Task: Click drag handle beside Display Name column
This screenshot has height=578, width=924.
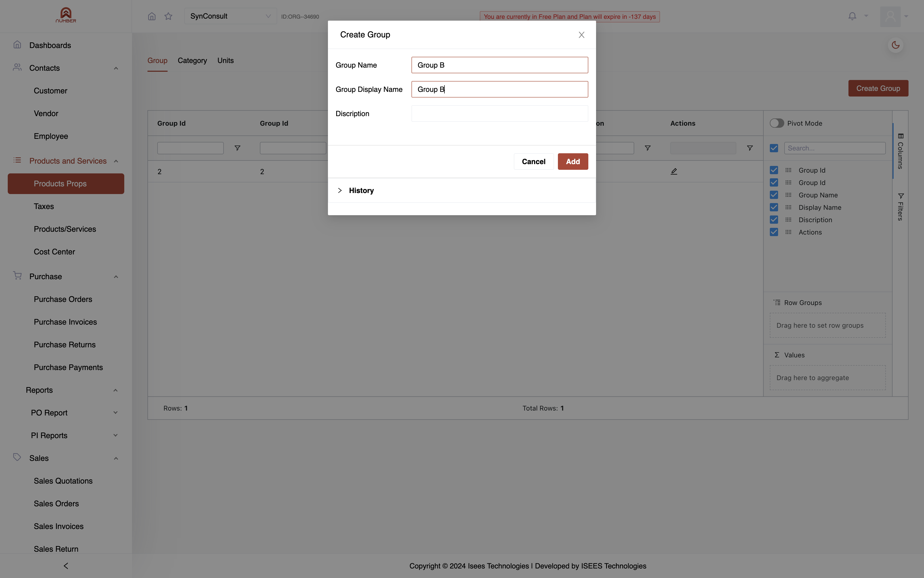Action: tap(788, 207)
